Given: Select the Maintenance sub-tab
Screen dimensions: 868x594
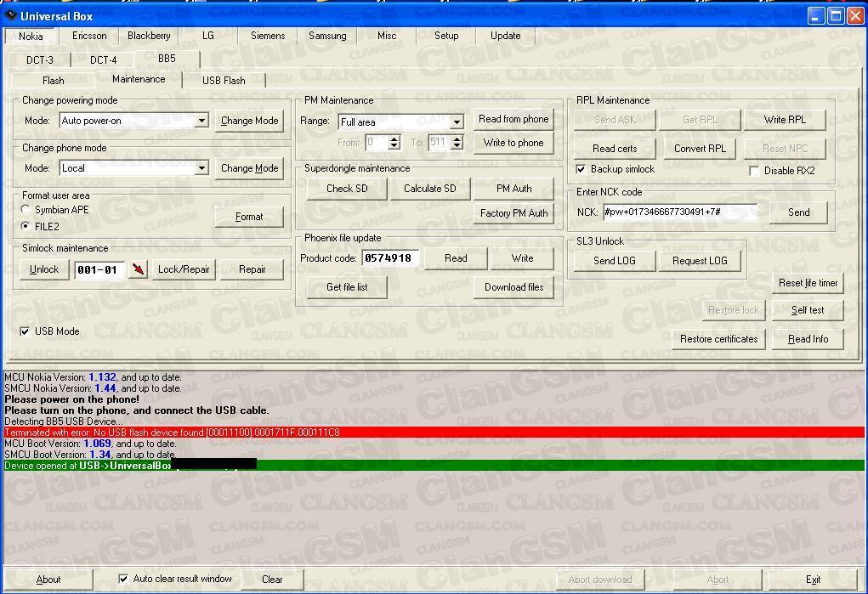Looking at the screenshot, I should (x=139, y=79).
